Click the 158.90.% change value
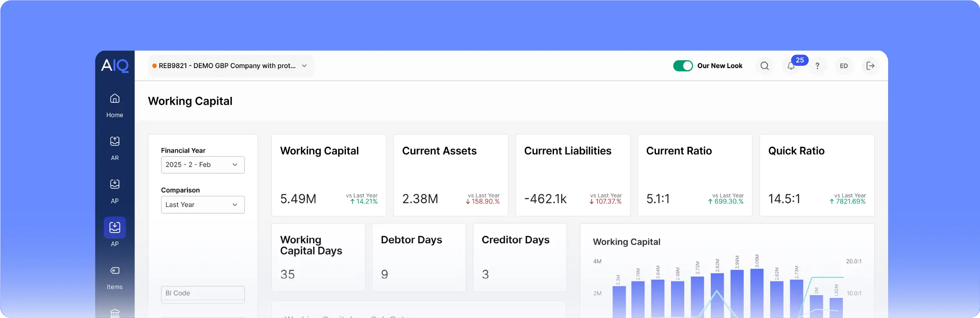Viewport: 980px width, 318px height. tap(483, 201)
